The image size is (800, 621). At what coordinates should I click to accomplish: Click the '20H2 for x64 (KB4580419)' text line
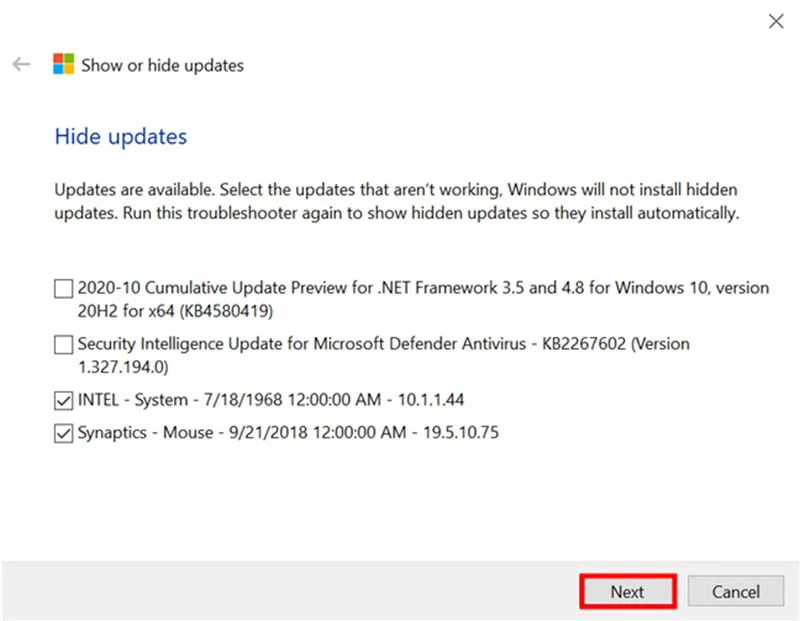(175, 311)
